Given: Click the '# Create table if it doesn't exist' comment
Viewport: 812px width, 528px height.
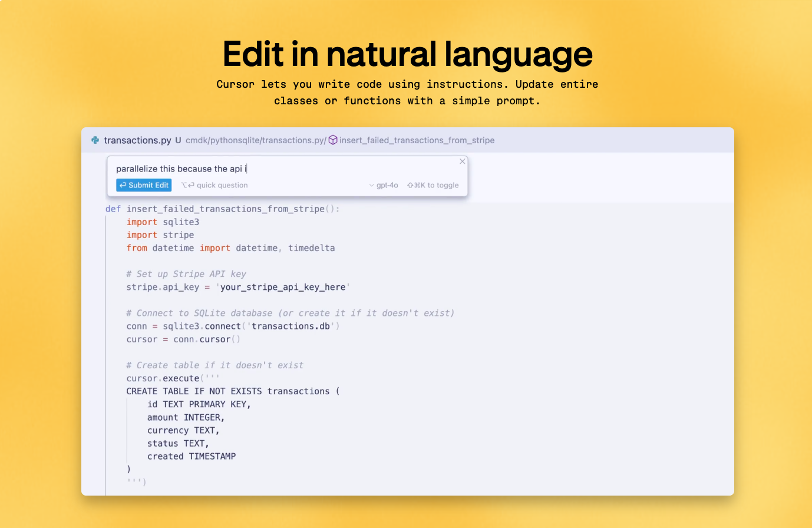Looking at the screenshot, I should click(x=215, y=365).
